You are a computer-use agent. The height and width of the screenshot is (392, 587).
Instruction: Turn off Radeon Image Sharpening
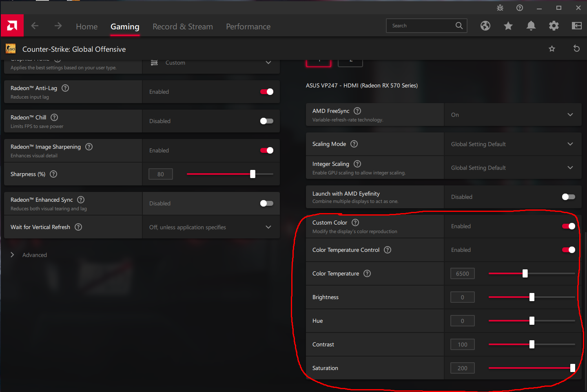[x=267, y=150]
